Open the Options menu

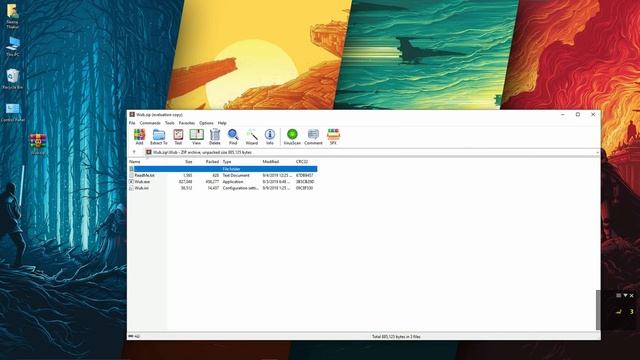click(206, 123)
